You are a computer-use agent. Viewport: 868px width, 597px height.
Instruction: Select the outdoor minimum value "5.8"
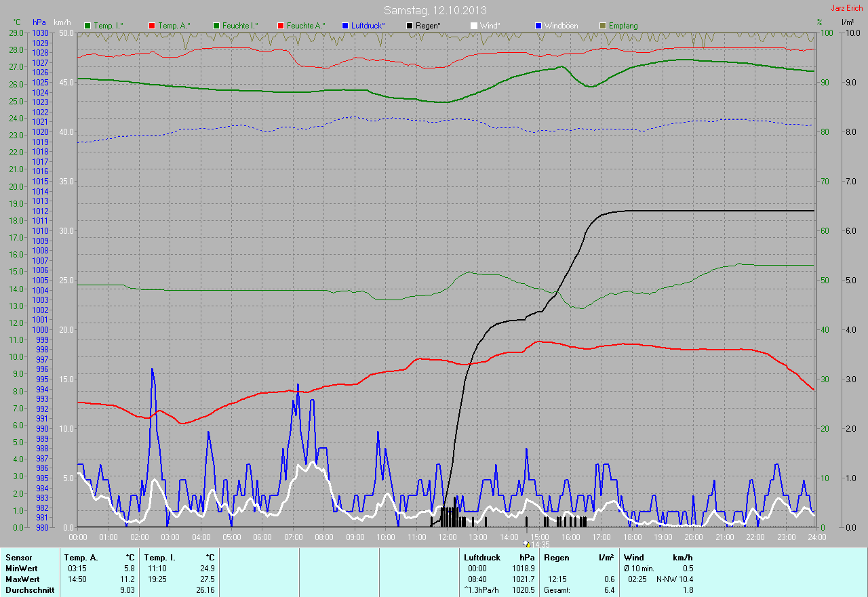[130, 569]
